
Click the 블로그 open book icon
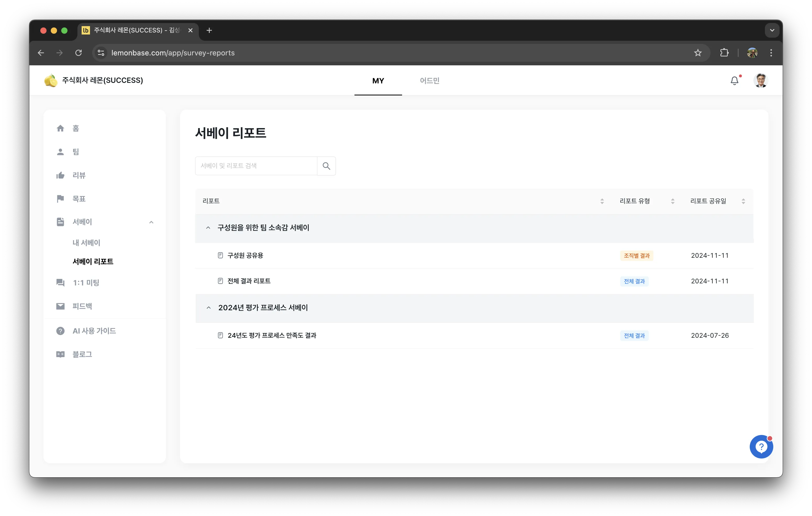60,354
